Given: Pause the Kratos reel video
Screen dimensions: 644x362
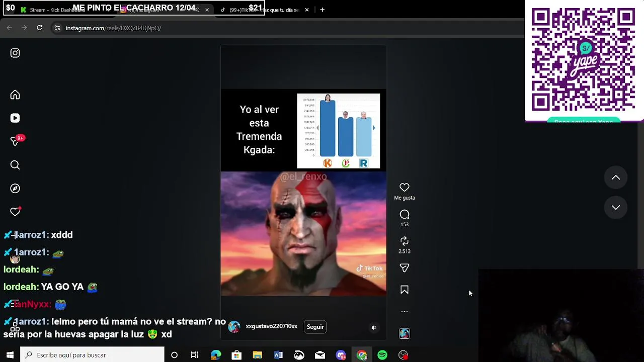Looking at the screenshot, I should tap(303, 234).
